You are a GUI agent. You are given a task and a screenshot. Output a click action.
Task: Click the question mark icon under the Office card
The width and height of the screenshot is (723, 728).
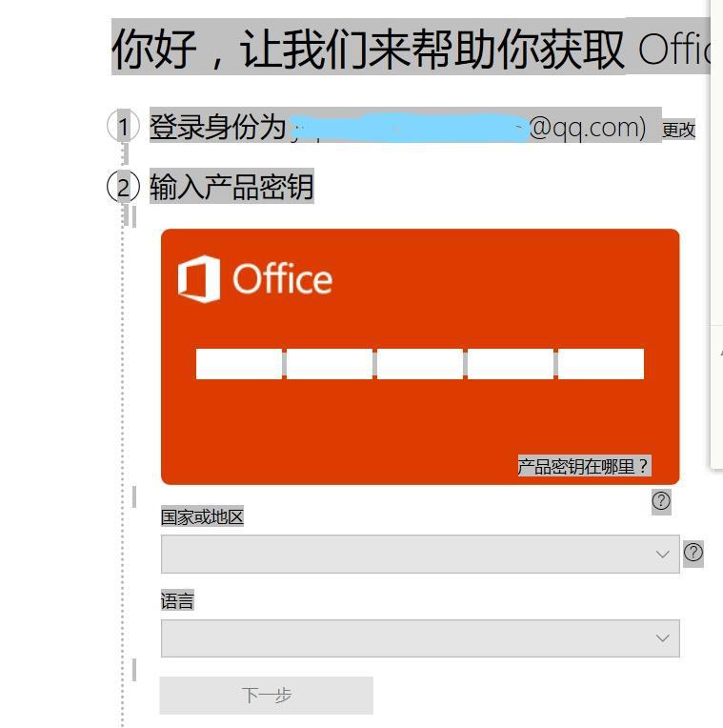[x=661, y=501]
